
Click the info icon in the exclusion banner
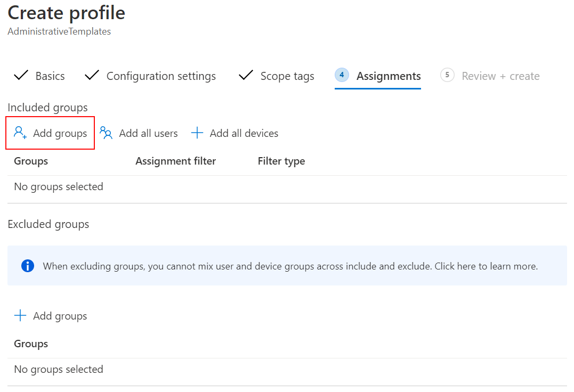click(27, 265)
